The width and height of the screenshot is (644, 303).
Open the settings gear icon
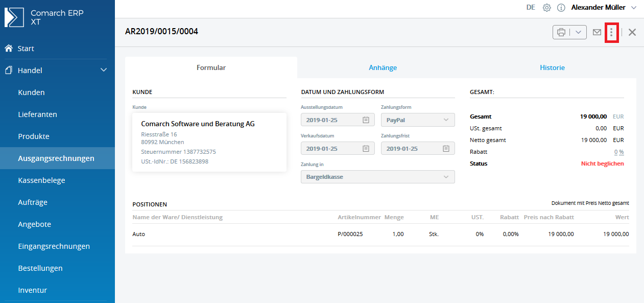point(546,8)
